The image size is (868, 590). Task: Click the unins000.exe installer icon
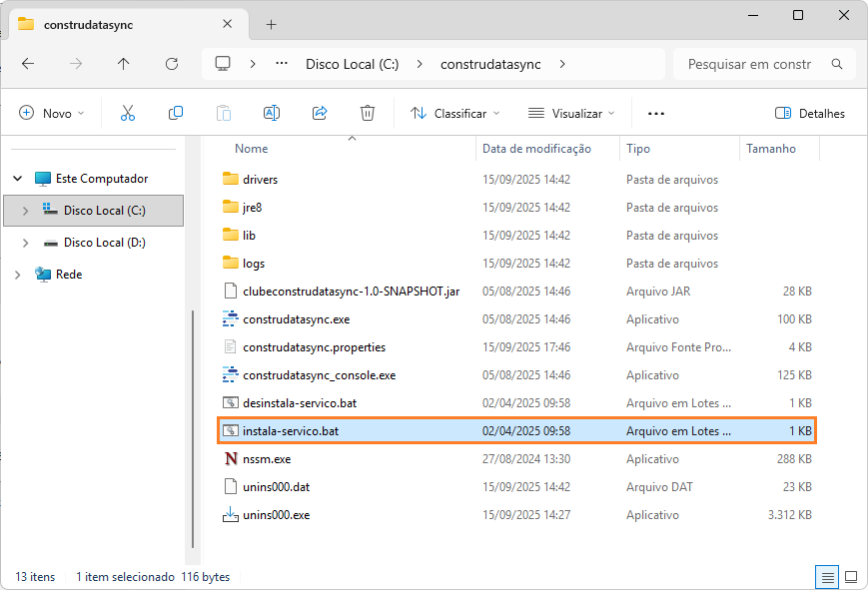click(231, 515)
